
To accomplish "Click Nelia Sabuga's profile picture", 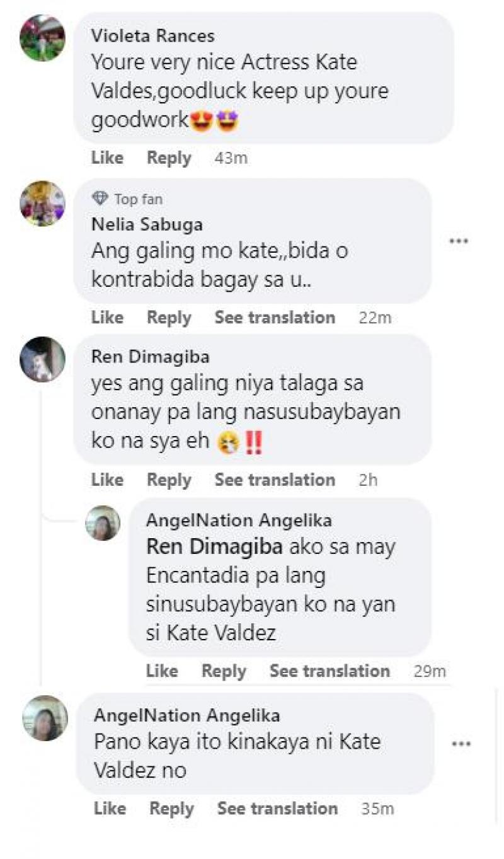I will click(42, 204).
